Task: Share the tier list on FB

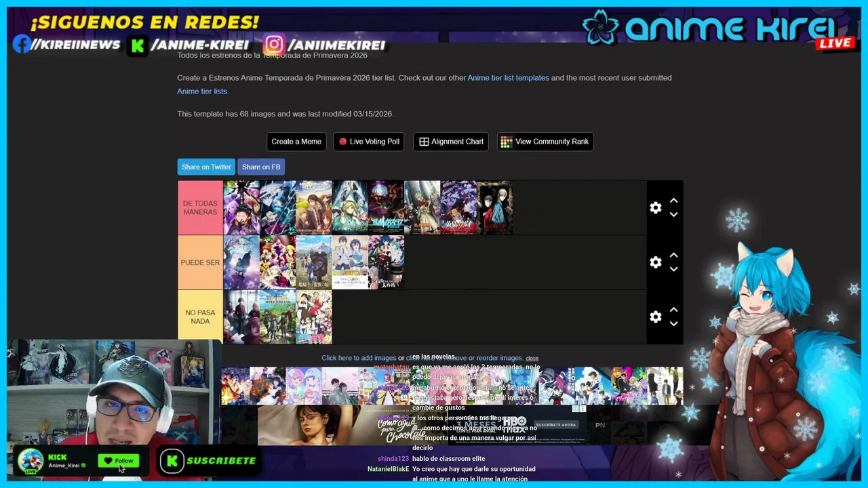Action: point(261,167)
